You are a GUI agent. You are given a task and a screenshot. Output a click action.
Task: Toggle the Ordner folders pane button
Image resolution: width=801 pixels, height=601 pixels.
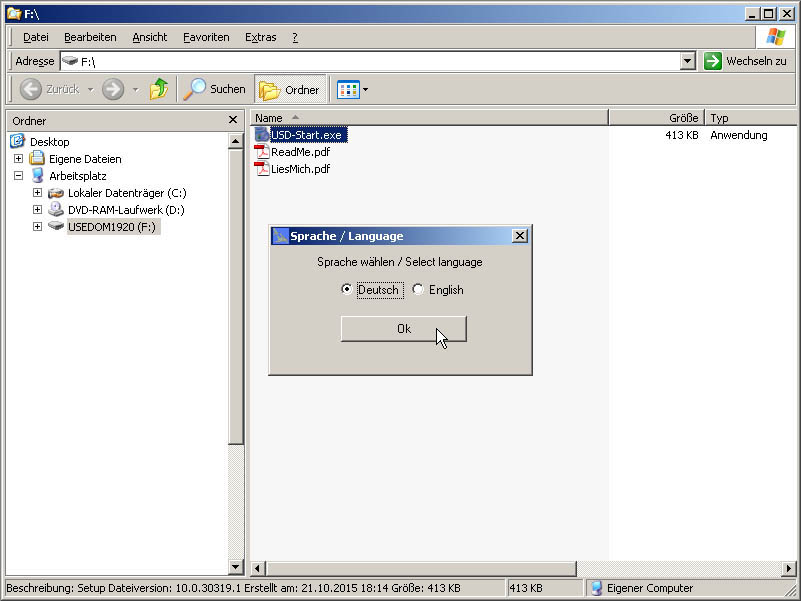tap(290, 89)
